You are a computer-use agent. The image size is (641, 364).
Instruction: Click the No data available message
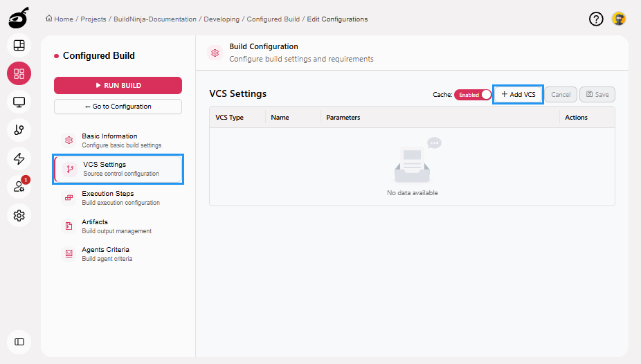tap(412, 193)
